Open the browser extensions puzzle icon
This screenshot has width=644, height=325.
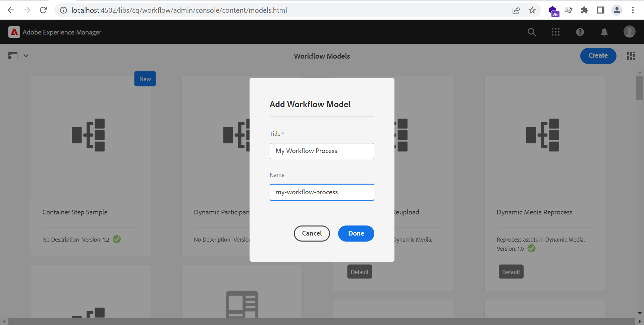point(584,10)
